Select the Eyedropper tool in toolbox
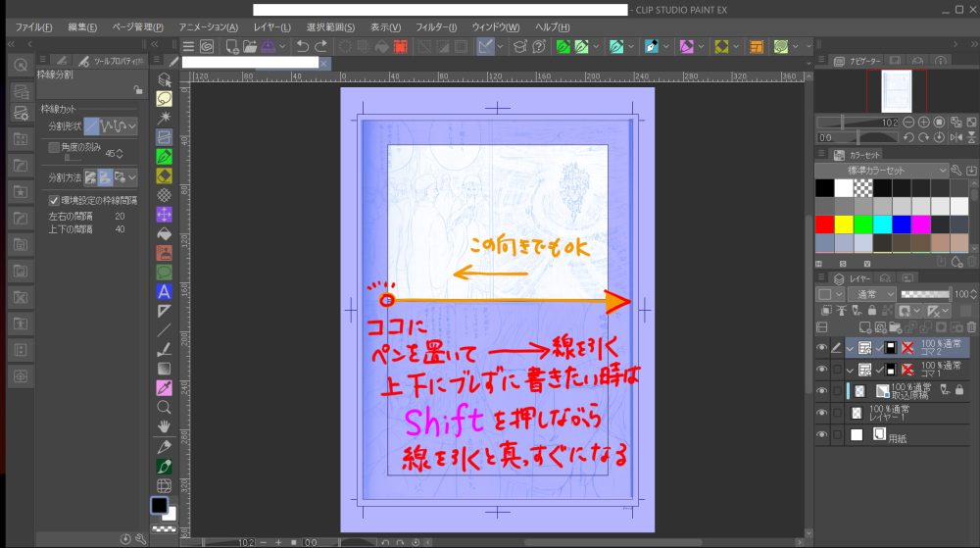This screenshot has width=980, height=548. tap(165, 386)
